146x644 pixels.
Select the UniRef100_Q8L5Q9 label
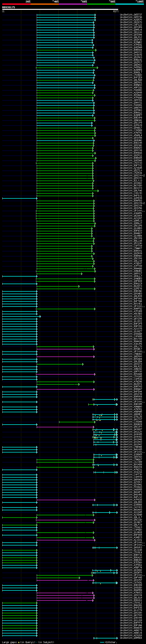point(131,80)
